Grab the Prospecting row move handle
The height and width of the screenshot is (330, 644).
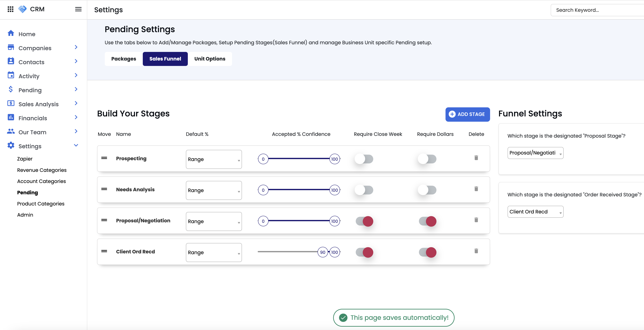pyautogui.click(x=104, y=158)
